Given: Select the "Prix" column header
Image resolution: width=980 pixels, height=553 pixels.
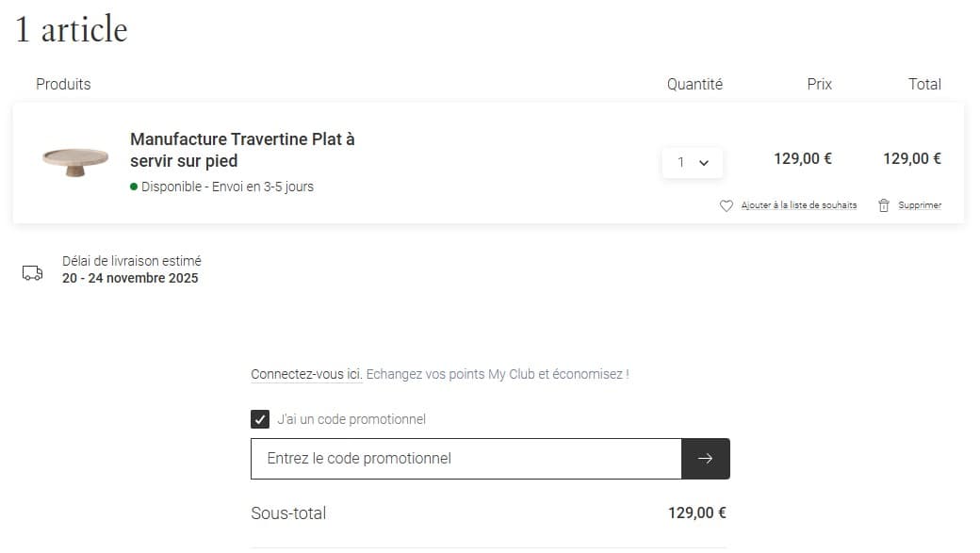Looking at the screenshot, I should click(x=820, y=84).
